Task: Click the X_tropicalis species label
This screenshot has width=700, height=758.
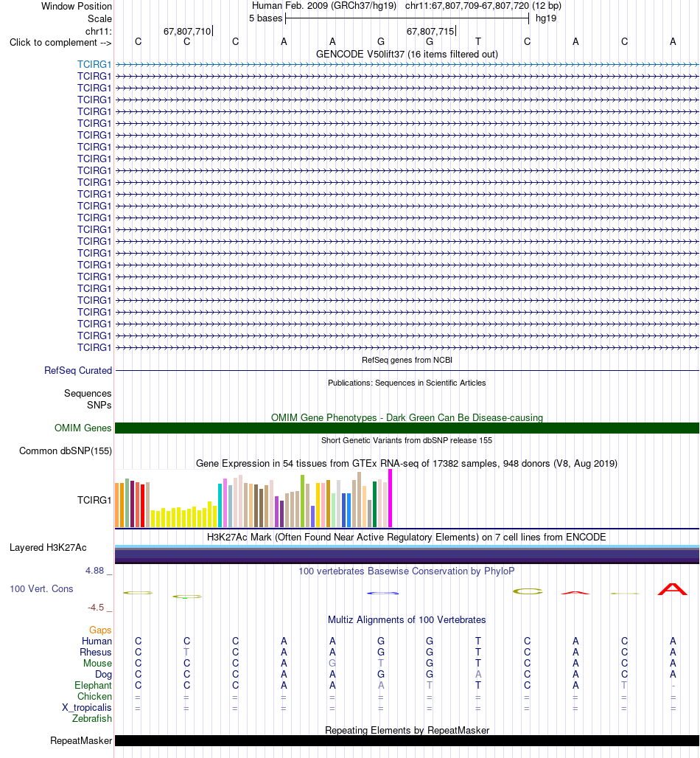Action: pos(86,708)
